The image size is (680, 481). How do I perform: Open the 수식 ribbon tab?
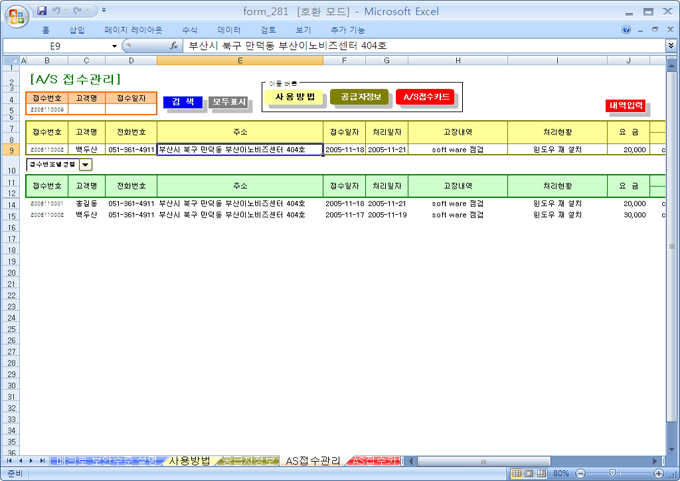(189, 30)
